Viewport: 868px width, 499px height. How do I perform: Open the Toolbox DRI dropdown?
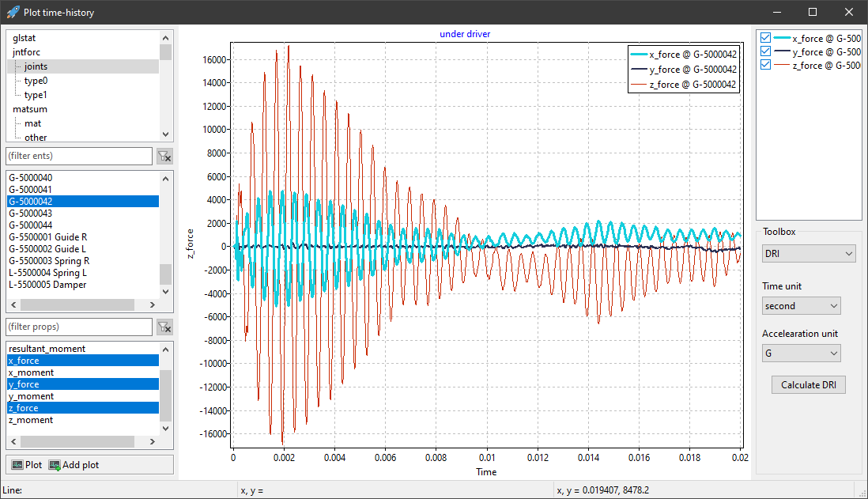(809, 254)
